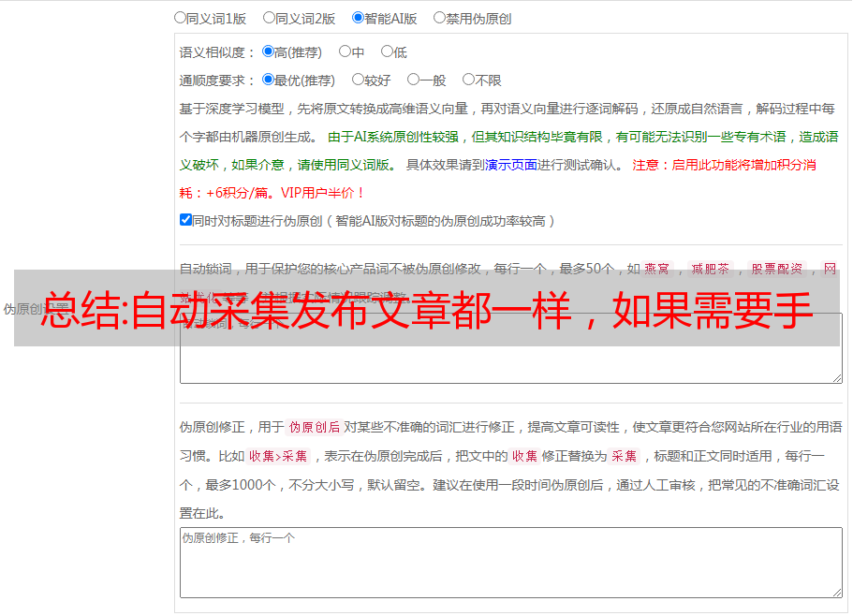Select 禁用伪原创 radio option
853x616 pixels.
tap(439, 18)
